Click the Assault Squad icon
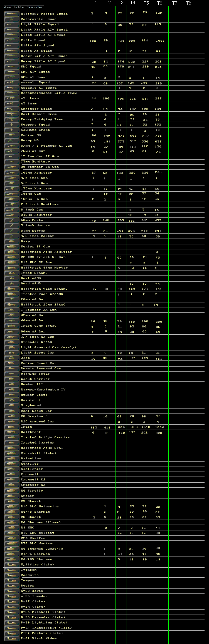The width and height of the screenshot is (209, 644). click(x=12, y=82)
